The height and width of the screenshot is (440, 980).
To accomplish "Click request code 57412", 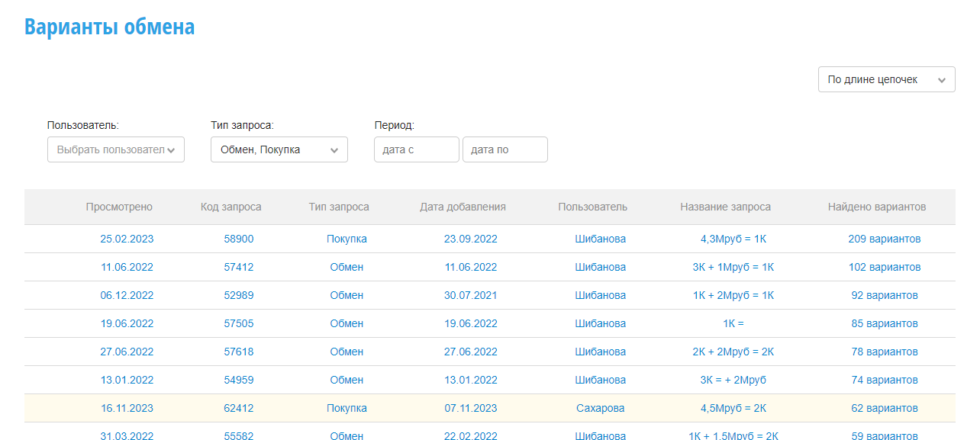I will pyautogui.click(x=239, y=267).
